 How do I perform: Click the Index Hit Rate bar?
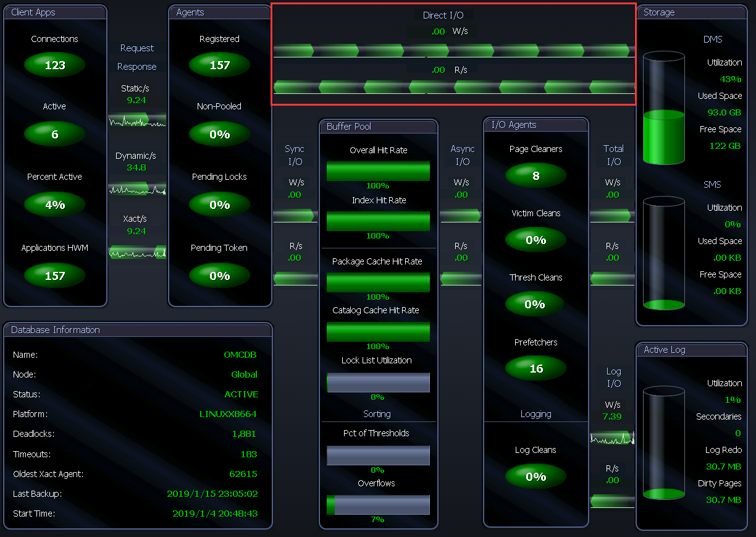tap(378, 221)
